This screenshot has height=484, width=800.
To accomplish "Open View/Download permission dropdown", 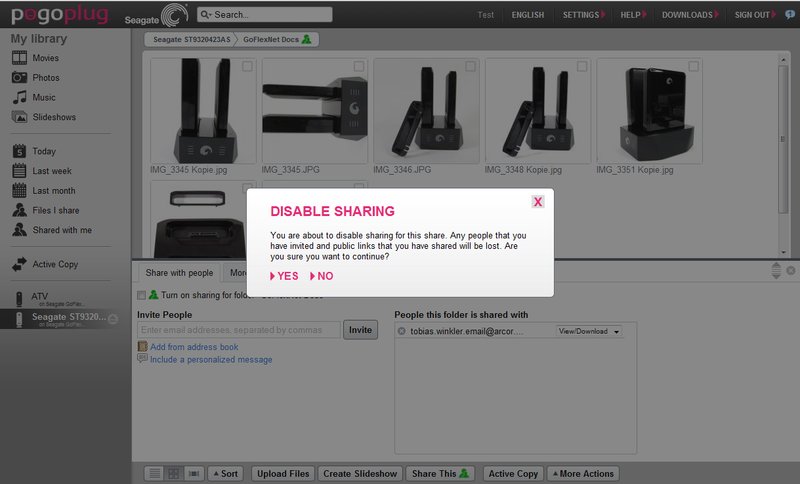I will pos(589,331).
